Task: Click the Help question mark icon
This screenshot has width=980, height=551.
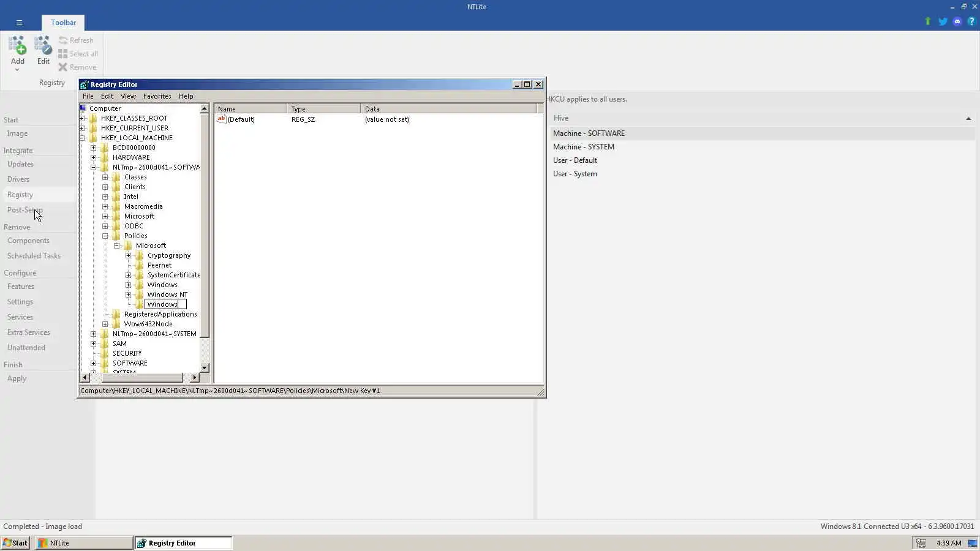Action: point(971,21)
